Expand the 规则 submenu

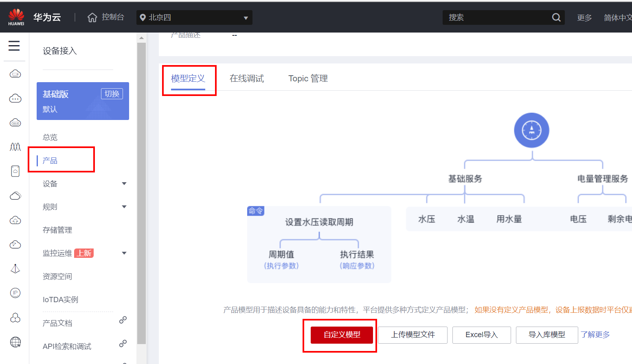(124, 207)
